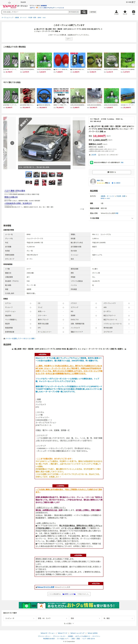138x644 pixels.
Task: Open 関東の18畳LDK ad link
Action: 11,197
